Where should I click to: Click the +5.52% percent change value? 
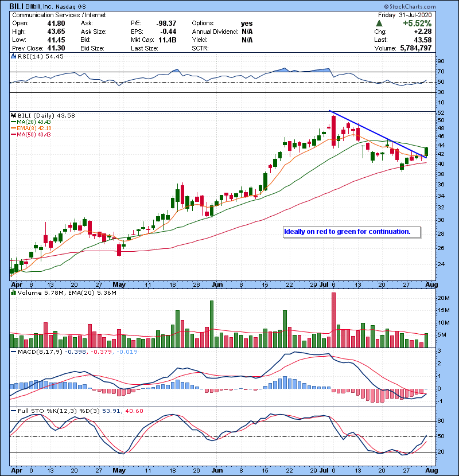pyautogui.click(x=417, y=24)
